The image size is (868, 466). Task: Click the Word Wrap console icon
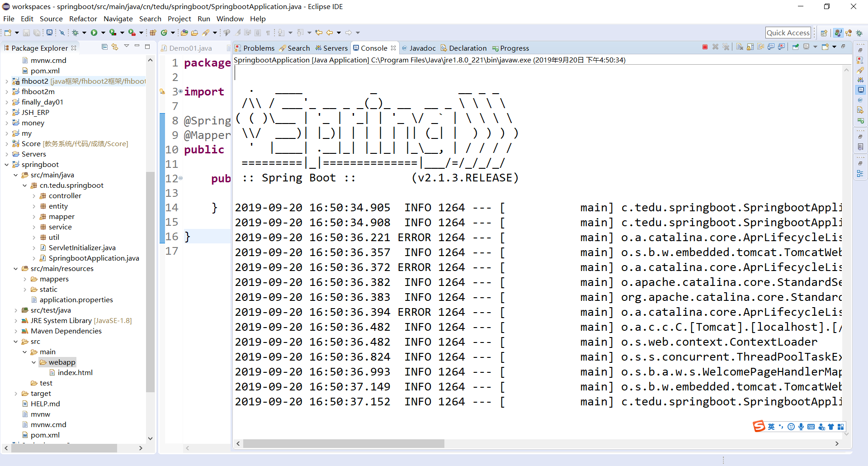(761, 47)
